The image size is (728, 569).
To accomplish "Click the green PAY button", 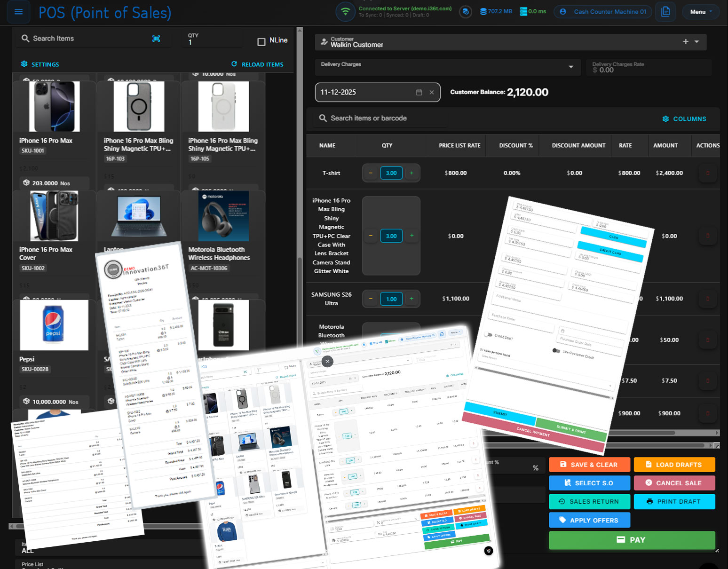I will click(632, 540).
